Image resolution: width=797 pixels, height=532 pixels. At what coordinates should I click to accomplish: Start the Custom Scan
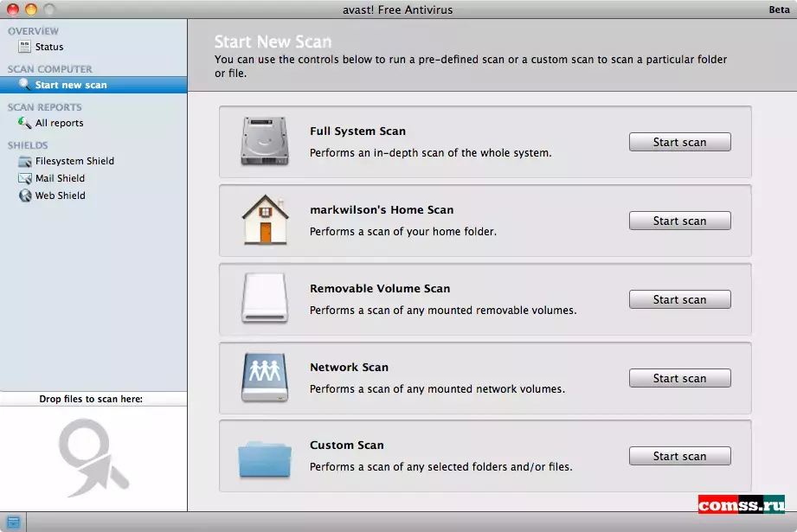coord(679,456)
